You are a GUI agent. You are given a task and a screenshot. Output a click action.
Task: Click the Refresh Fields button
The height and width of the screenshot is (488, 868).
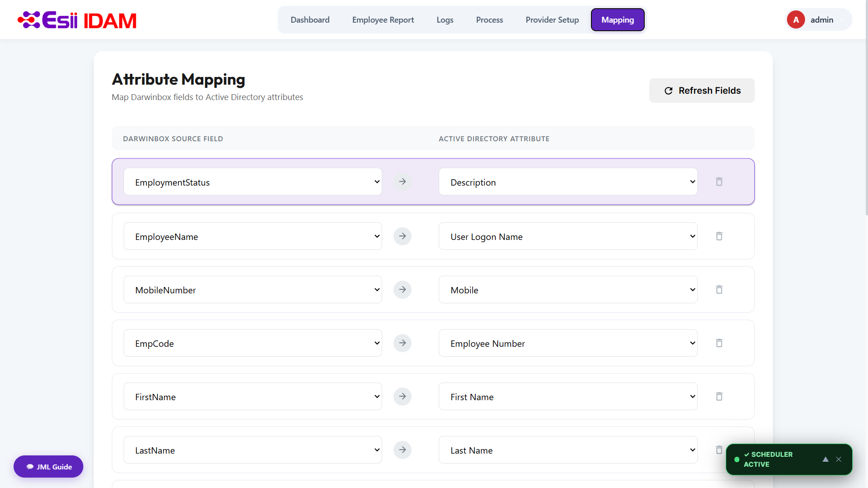coord(702,91)
